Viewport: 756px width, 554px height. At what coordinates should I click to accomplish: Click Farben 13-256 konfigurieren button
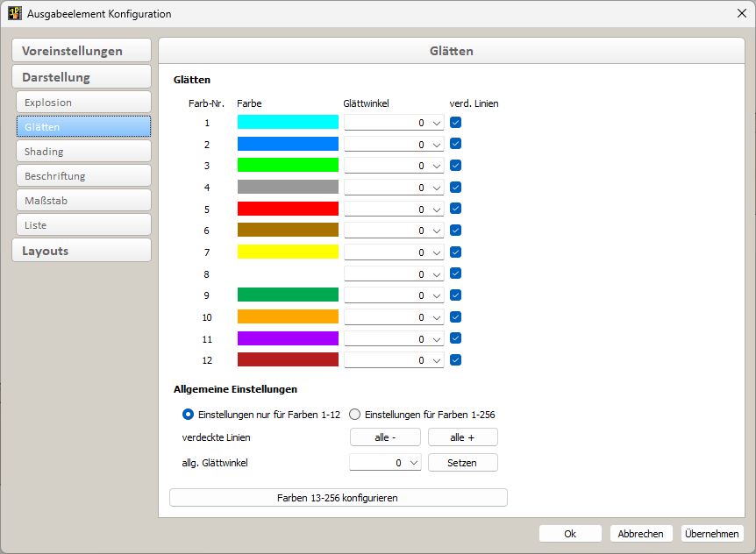coord(338,498)
